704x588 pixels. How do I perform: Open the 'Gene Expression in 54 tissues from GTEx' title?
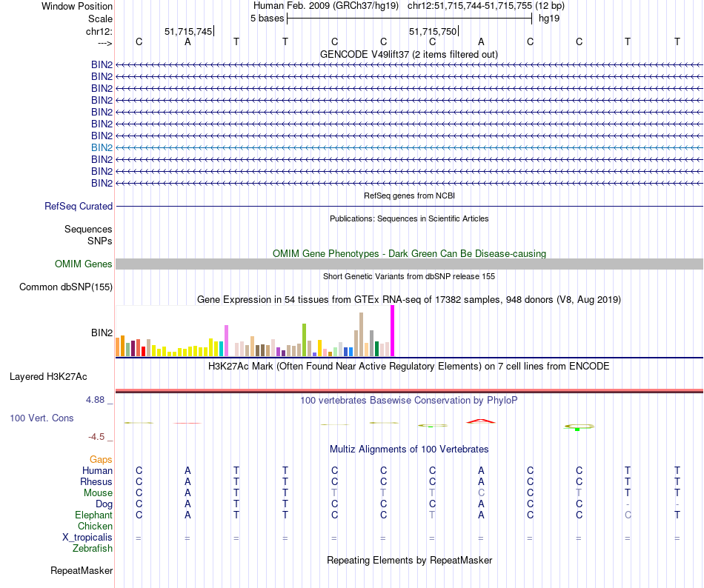click(x=409, y=300)
